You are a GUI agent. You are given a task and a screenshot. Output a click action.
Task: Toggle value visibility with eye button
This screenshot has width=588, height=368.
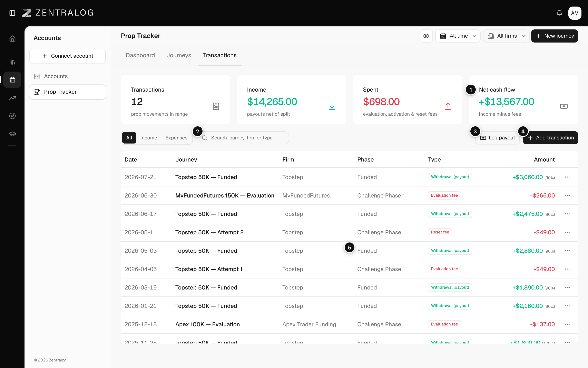point(426,36)
